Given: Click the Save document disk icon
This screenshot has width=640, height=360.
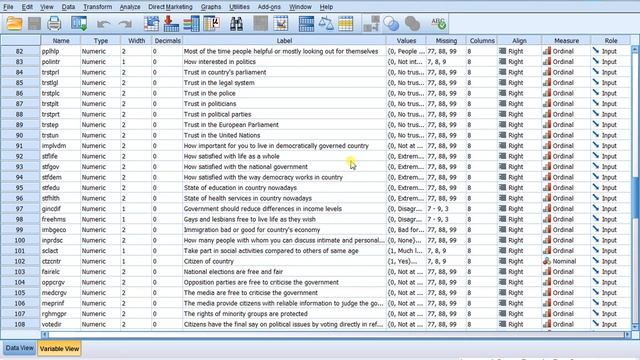Looking at the screenshot, I should [x=34, y=23].
